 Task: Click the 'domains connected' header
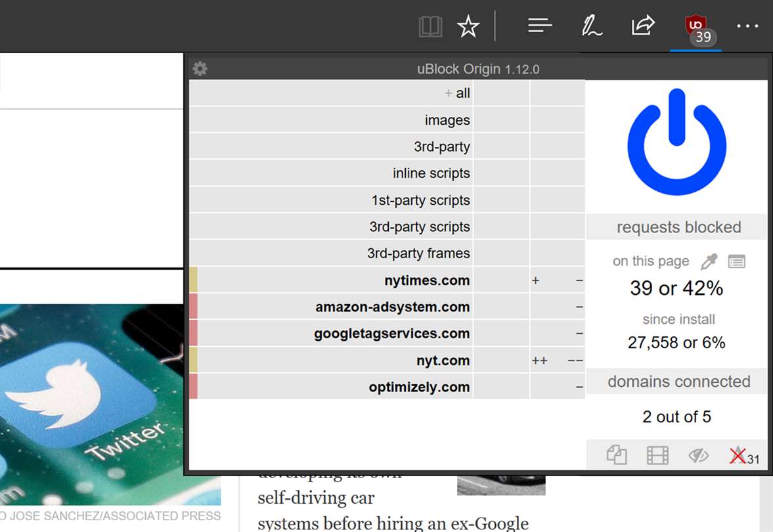click(x=678, y=381)
